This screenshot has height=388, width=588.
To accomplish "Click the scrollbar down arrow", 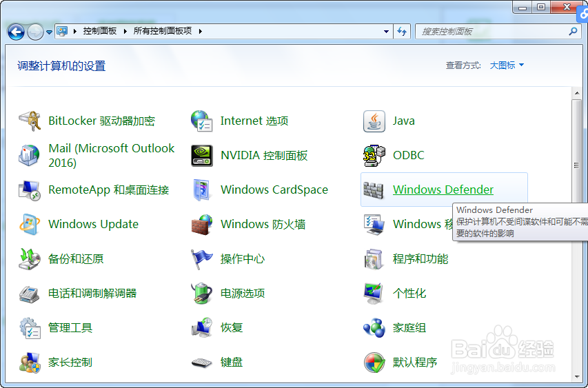I will tap(577, 377).
